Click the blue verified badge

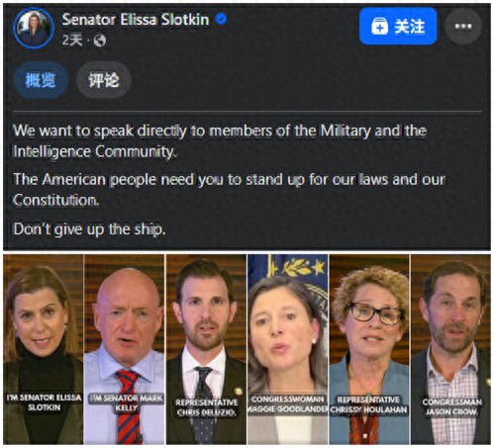[x=221, y=19]
